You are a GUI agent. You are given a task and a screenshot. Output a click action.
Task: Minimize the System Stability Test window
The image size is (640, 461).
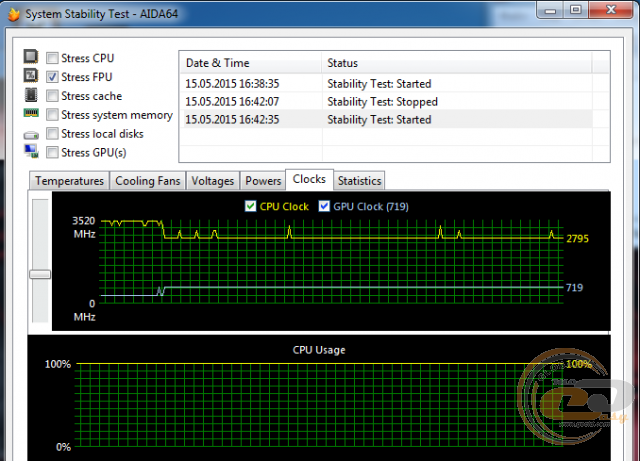pos(550,10)
